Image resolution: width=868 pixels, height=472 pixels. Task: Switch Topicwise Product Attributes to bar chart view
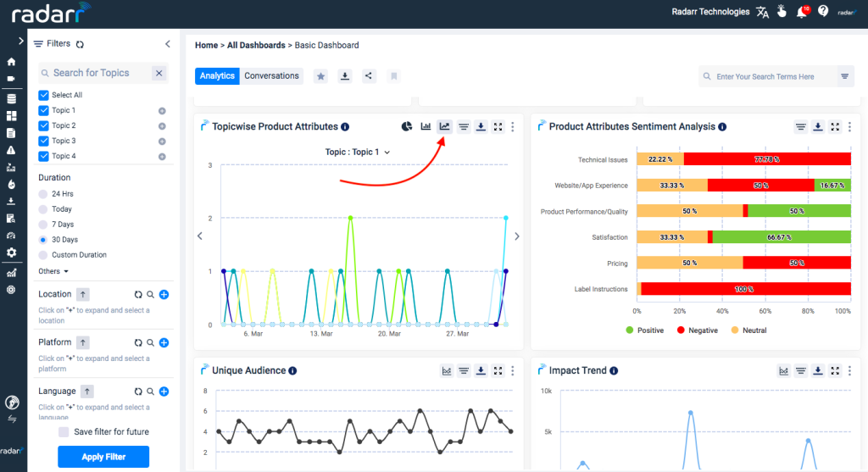426,127
